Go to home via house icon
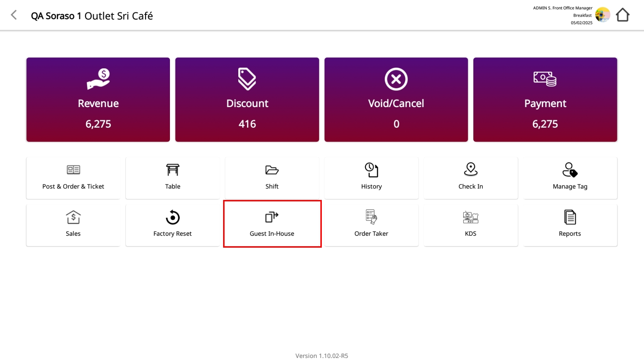644x363 pixels. [x=622, y=15]
